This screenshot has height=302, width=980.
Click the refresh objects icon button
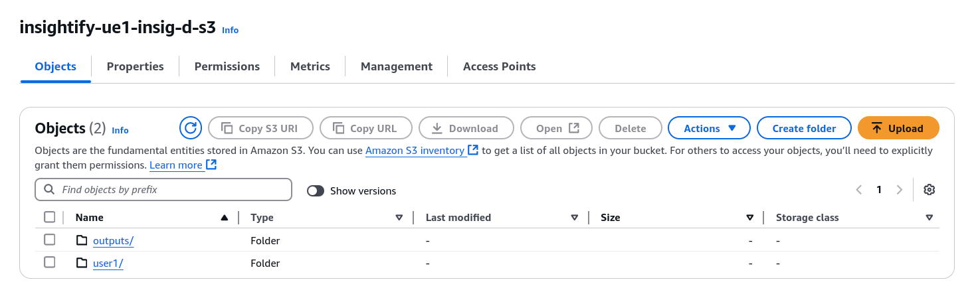click(190, 128)
